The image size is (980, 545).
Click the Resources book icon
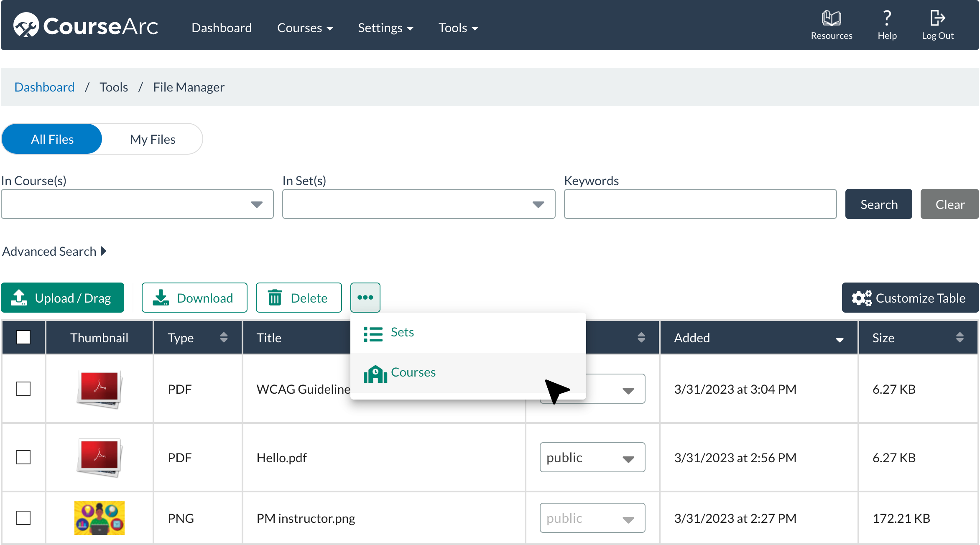[x=831, y=18]
